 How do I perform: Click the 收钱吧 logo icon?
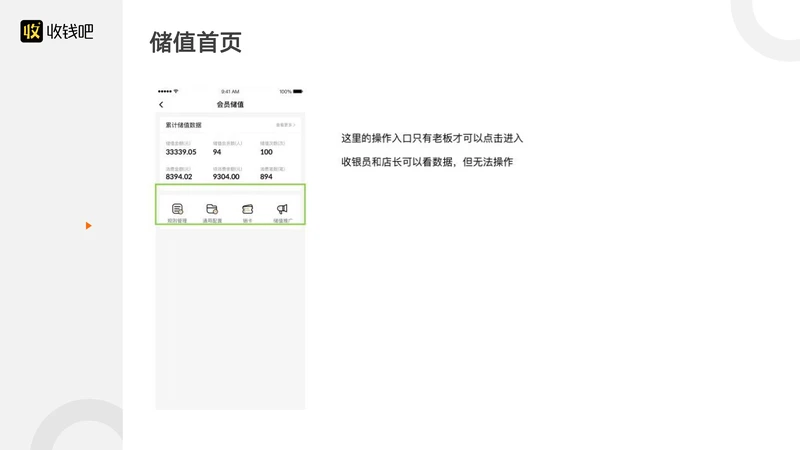point(32,31)
